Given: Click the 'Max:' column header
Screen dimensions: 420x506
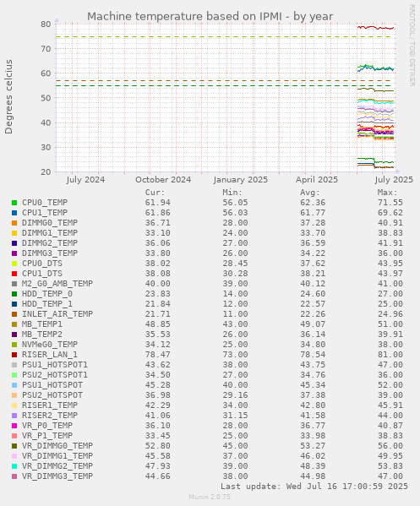Looking at the screenshot, I should 387,193.
